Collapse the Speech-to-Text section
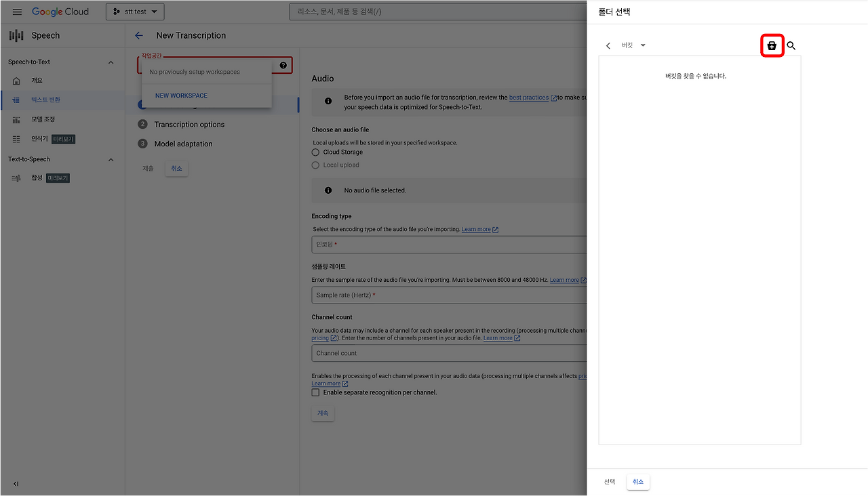The width and height of the screenshot is (868, 496). tap(111, 62)
